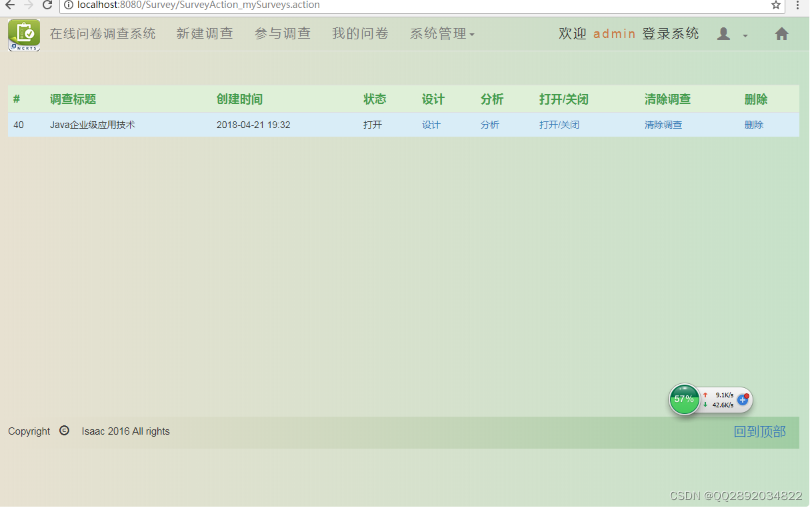The image size is (812, 508).
Task: Select 新建调查 from navigation menu
Action: pyautogui.click(x=205, y=33)
